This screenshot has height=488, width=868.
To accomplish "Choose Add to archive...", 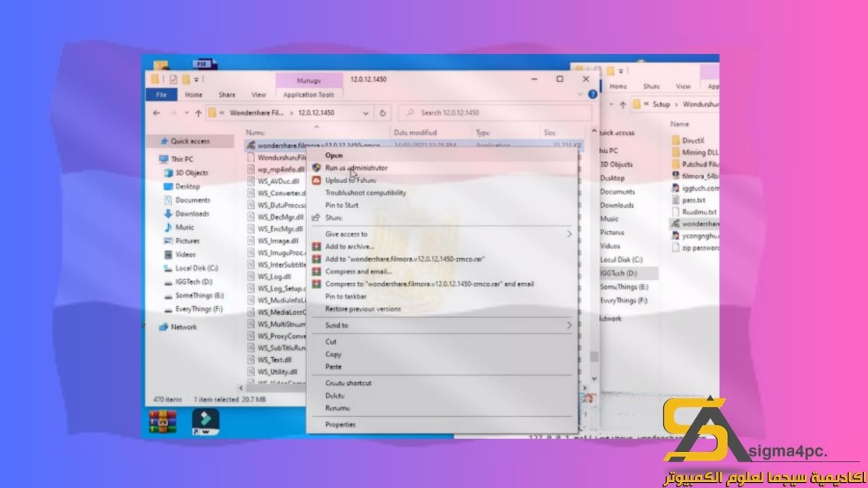I will coord(349,247).
